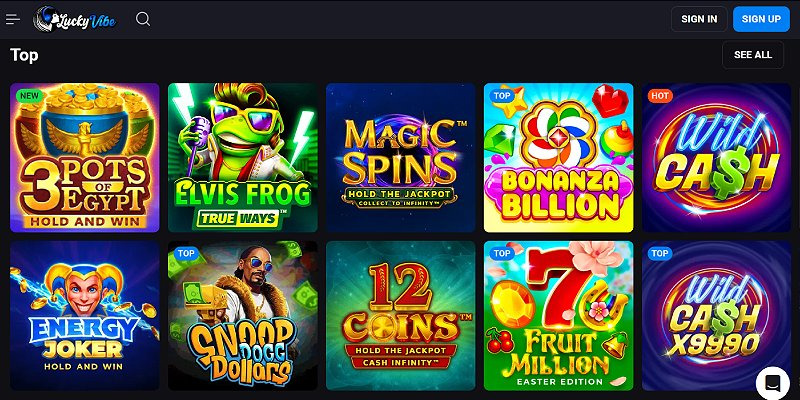Click the HOT badge on Wild Cash
The width and height of the screenshot is (800, 400).
click(x=660, y=95)
